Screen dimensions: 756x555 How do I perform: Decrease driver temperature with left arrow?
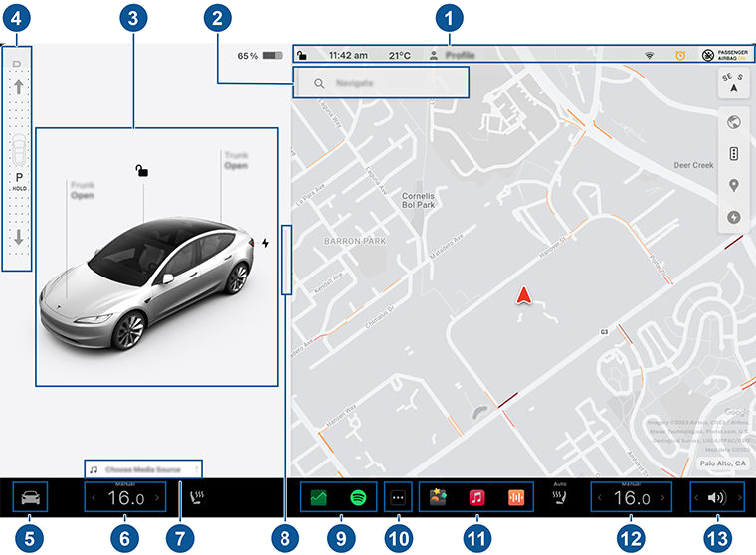(x=94, y=498)
